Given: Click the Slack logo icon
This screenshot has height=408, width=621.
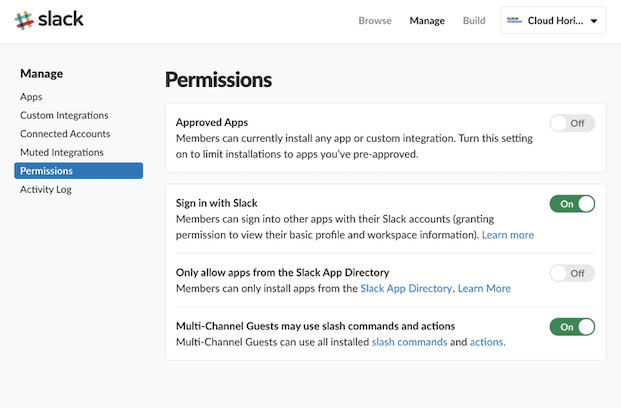Looking at the screenshot, I should [24, 20].
